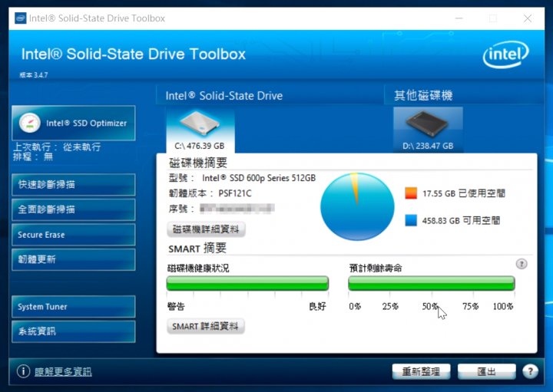Viewport: 553px width, 392px height.
Task: Run the 快速診斷掃描 quick scan
Action: click(x=74, y=185)
